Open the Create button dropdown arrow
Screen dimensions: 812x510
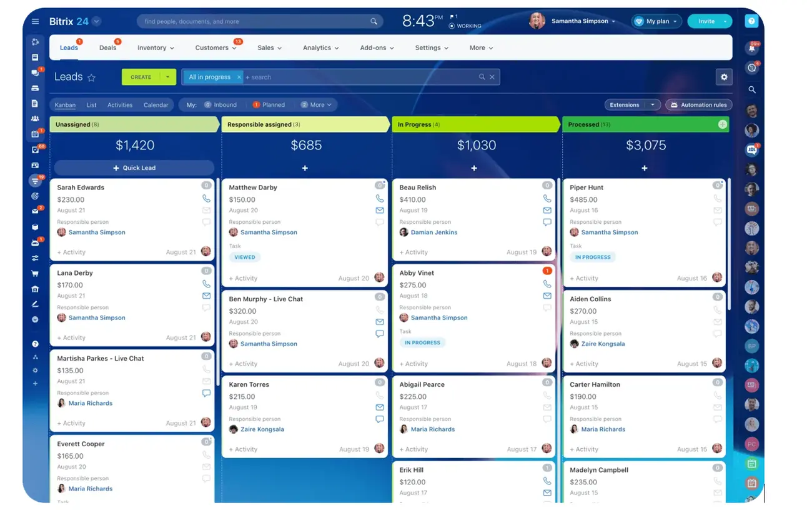pos(167,77)
